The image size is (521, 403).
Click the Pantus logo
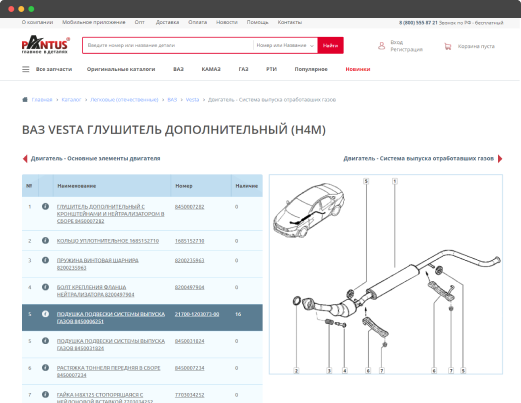[x=46, y=44]
